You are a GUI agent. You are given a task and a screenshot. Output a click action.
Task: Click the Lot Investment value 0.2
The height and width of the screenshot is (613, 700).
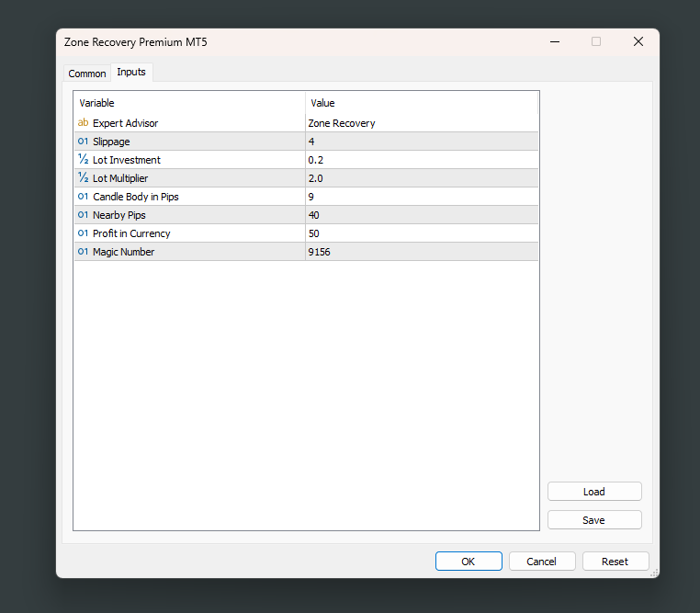click(x=422, y=159)
